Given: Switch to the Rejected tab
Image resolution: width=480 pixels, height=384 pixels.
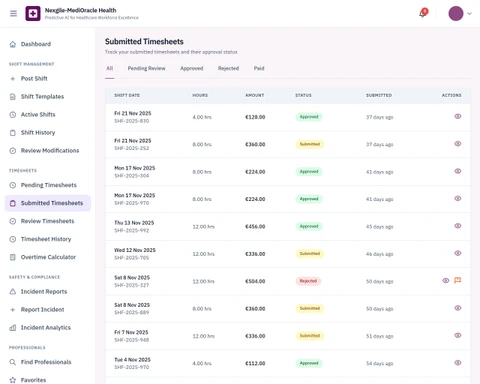Looking at the screenshot, I should [x=228, y=69].
